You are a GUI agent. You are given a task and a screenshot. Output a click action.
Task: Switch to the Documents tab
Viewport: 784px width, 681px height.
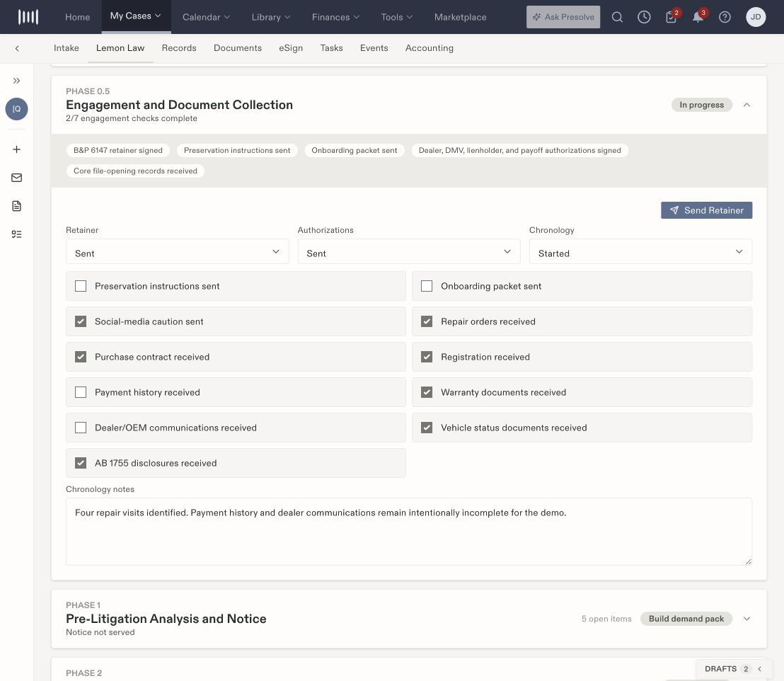click(x=238, y=48)
